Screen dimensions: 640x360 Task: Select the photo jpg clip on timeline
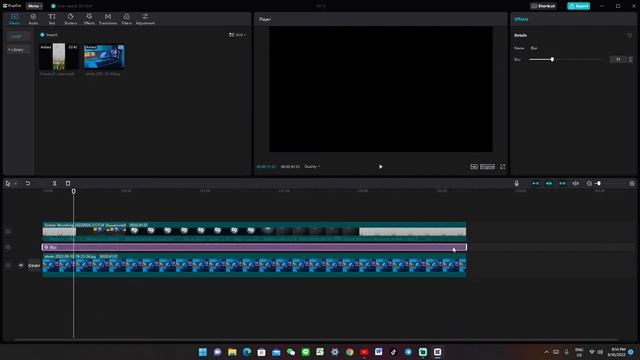(x=254, y=265)
